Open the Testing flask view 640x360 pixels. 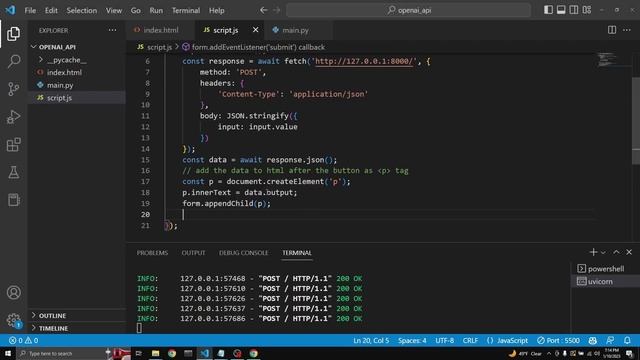coord(13,172)
